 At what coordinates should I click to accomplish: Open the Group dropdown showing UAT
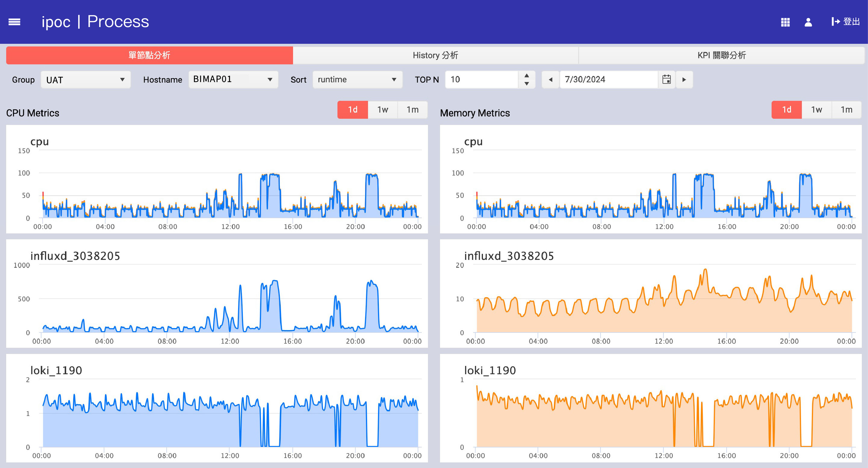[x=86, y=80]
